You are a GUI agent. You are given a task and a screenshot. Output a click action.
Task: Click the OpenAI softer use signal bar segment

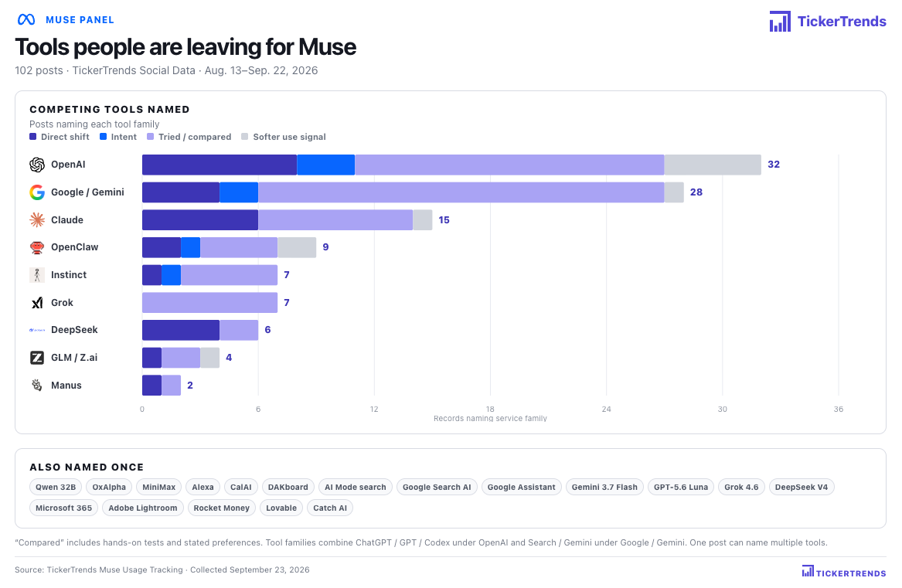point(712,165)
